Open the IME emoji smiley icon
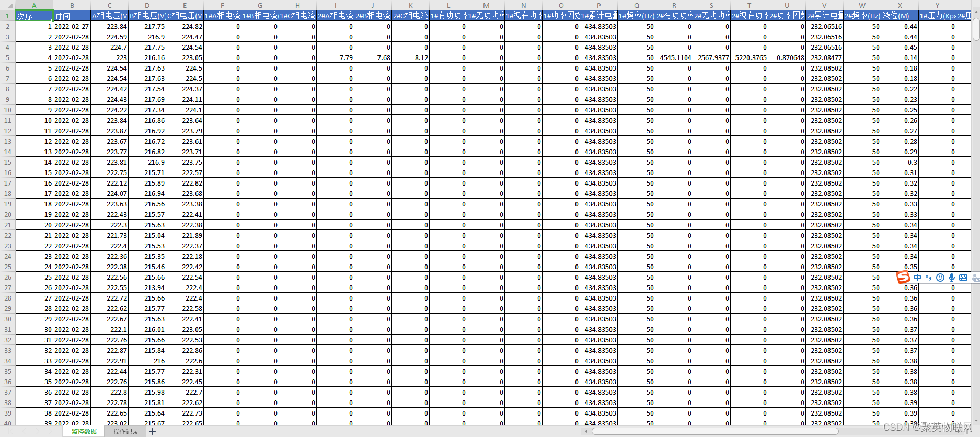The height and width of the screenshot is (437, 980). (940, 278)
